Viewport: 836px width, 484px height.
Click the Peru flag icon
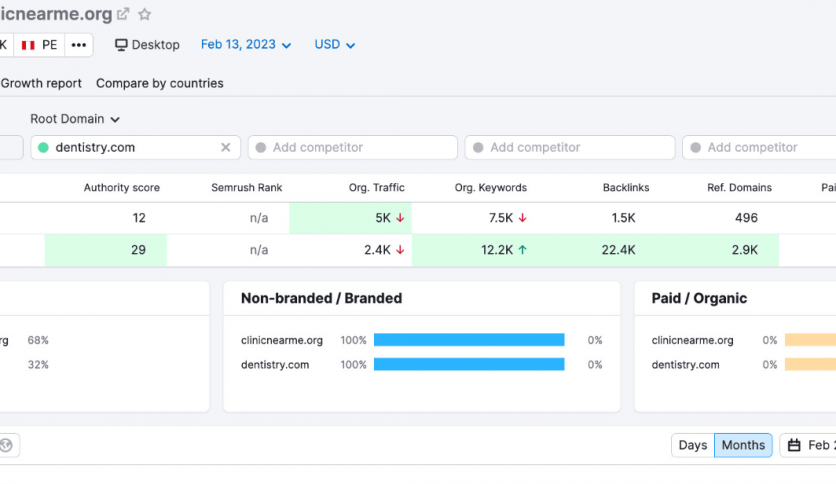point(28,45)
